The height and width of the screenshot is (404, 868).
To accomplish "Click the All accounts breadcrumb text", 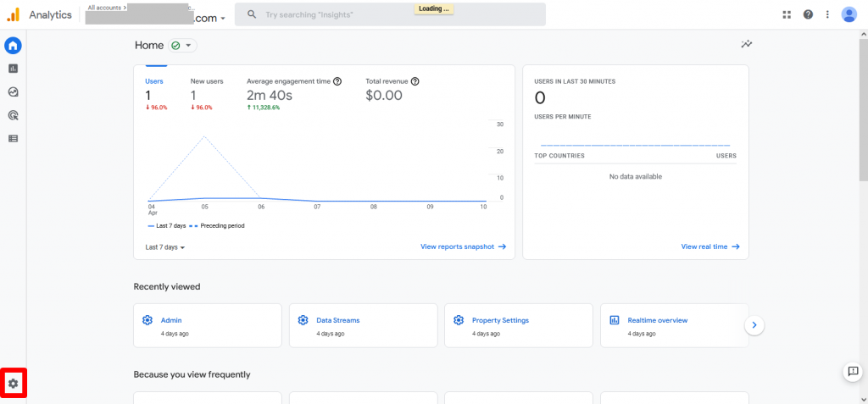I will (x=104, y=8).
